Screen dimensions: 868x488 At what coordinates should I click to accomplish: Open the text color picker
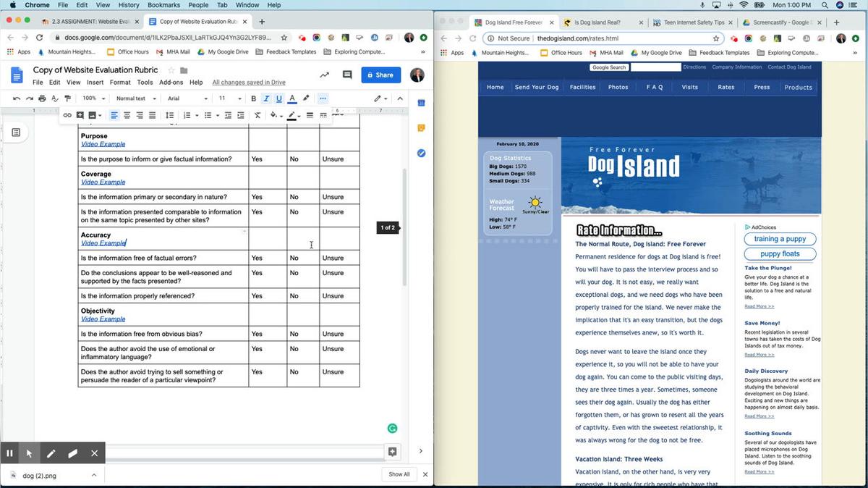pyautogui.click(x=292, y=98)
